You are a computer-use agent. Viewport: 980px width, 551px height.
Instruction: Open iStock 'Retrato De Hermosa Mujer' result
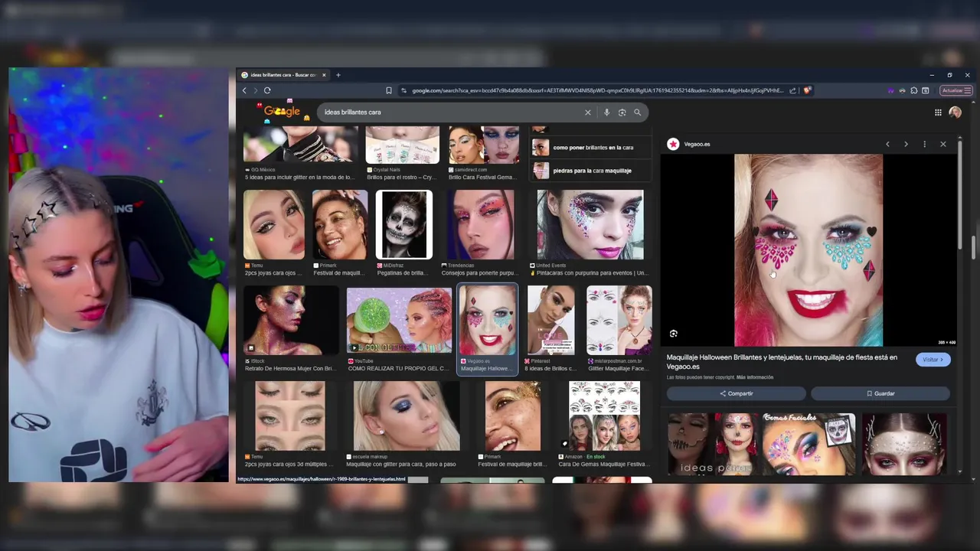coord(291,321)
